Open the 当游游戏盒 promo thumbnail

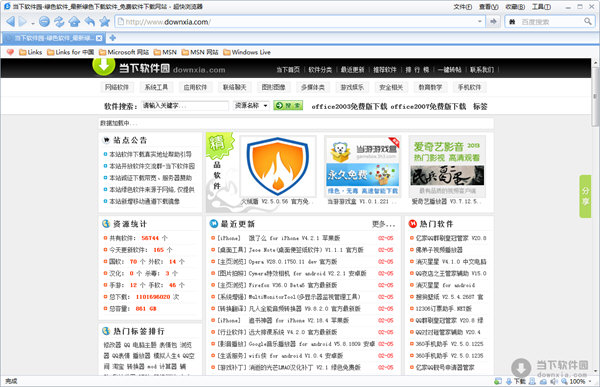(x=362, y=166)
